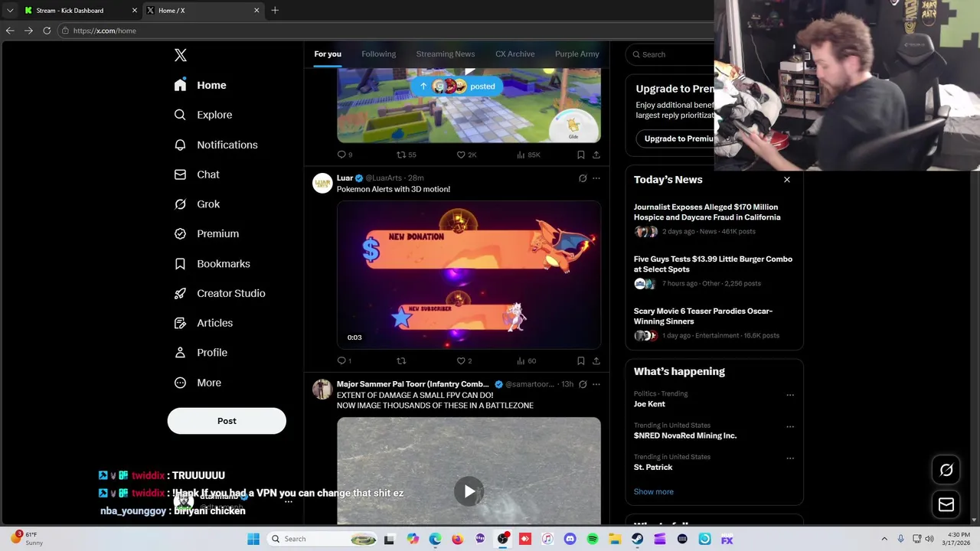Open Articles page
This screenshot has height=551, width=980.
(x=204, y=323)
